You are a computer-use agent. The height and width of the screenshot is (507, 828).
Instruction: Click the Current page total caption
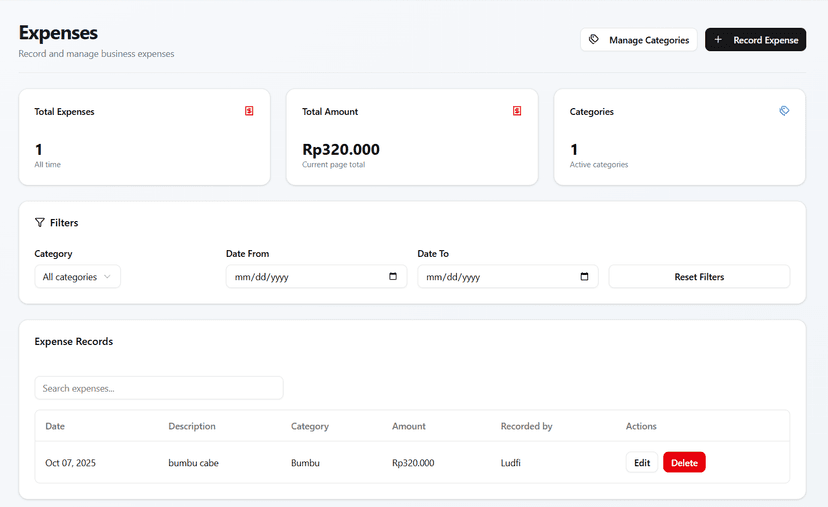coord(334,164)
